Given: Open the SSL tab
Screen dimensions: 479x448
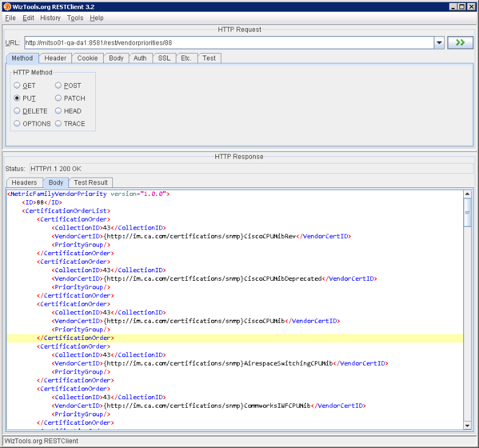Looking at the screenshot, I should click(164, 58).
